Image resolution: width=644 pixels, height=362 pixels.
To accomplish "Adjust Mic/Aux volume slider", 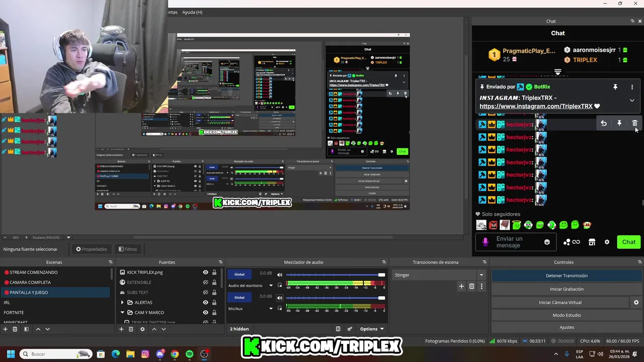I will tap(336, 298).
